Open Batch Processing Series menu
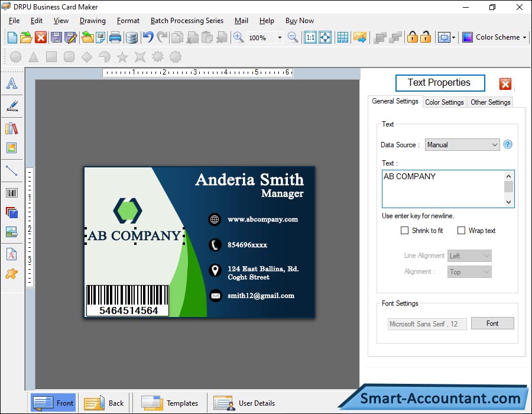Image resolution: width=532 pixels, height=414 pixels. 187,21
